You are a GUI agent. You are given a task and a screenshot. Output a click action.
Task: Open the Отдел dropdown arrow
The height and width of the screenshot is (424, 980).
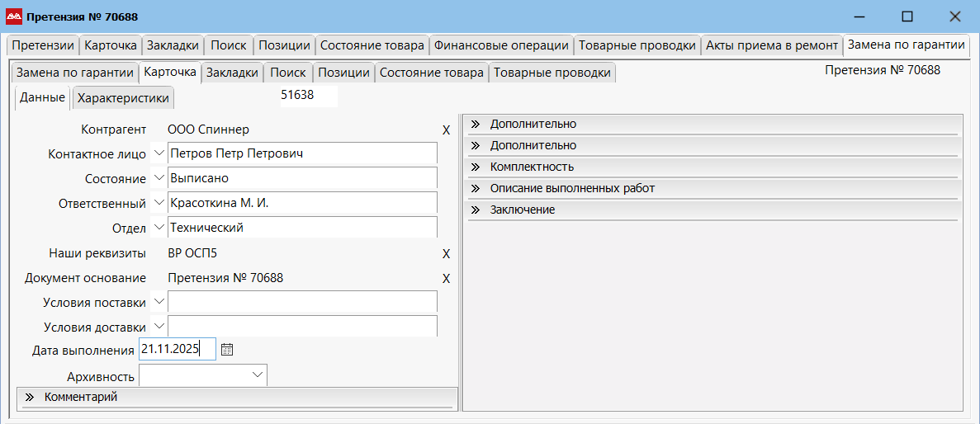[x=159, y=228]
